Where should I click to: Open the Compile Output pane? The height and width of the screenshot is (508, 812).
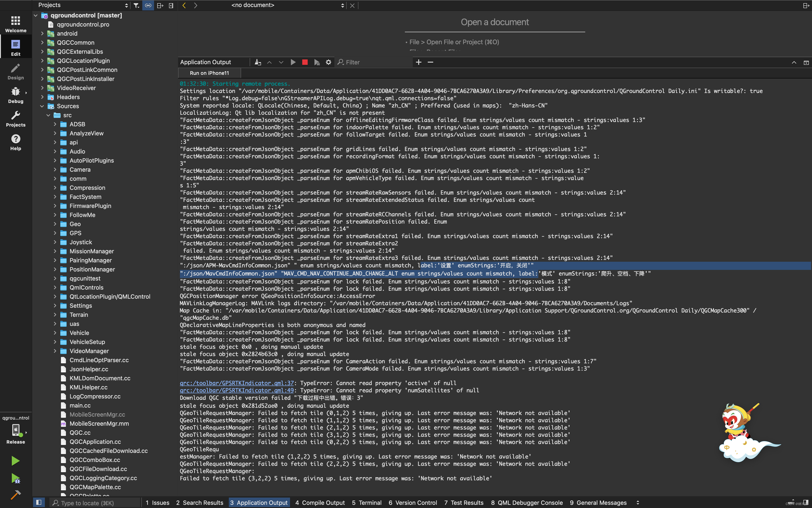click(320, 503)
